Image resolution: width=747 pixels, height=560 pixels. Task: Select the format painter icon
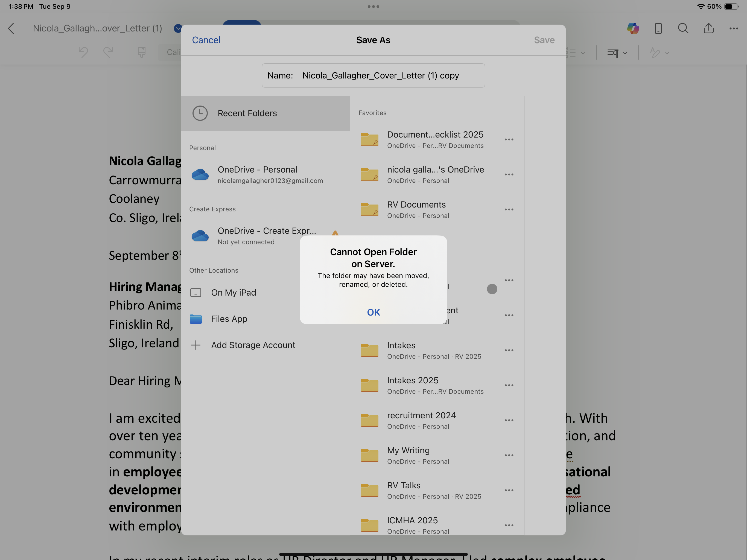141,52
